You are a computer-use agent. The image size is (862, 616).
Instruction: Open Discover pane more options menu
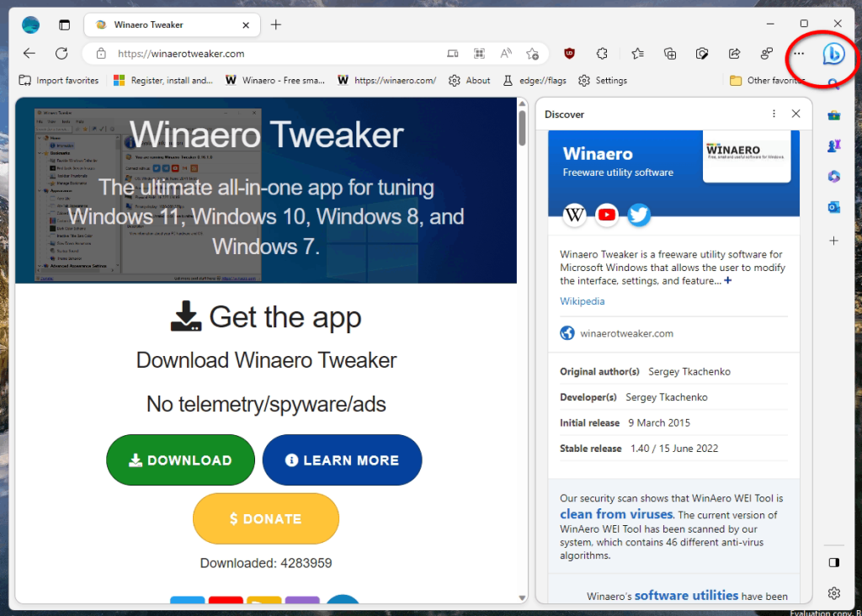pos(774,114)
